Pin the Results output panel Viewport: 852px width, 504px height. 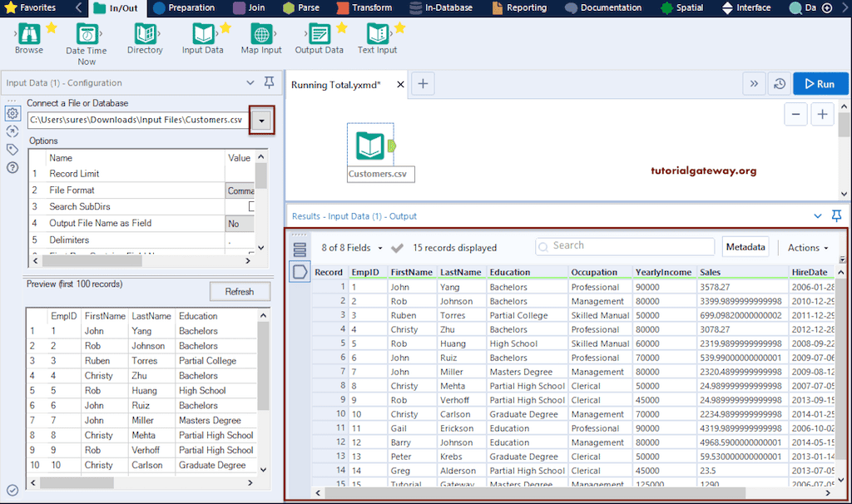836,215
